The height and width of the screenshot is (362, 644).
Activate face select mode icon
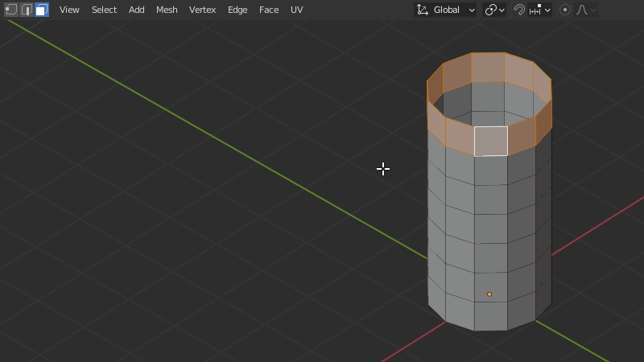click(42, 10)
